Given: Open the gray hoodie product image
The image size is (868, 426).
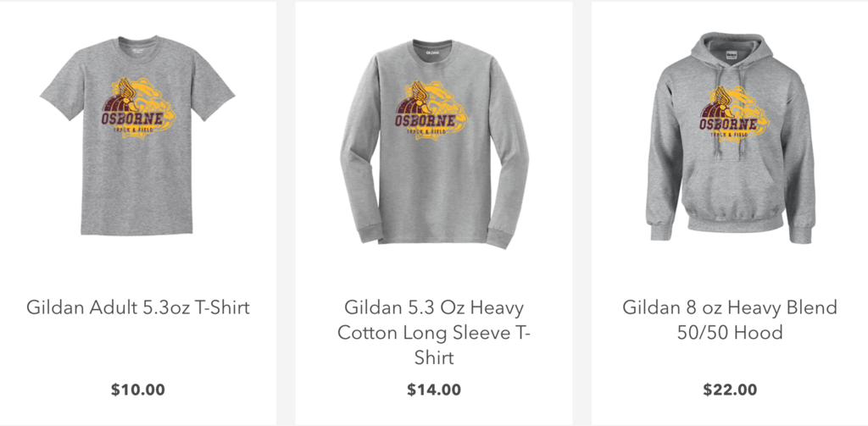Looking at the screenshot, I should click(730, 137).
